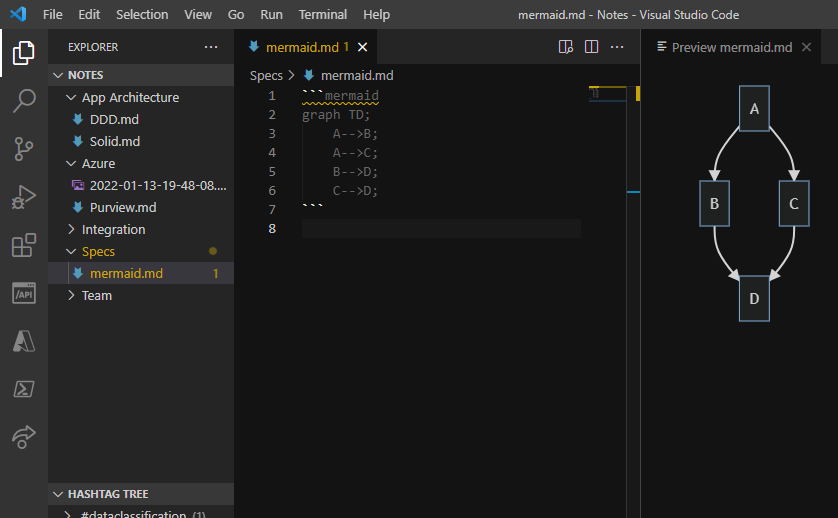The height and width of the screenshot is (518, 838).
Task: Click line number 5 in the gutter
Action: [271, 172]
